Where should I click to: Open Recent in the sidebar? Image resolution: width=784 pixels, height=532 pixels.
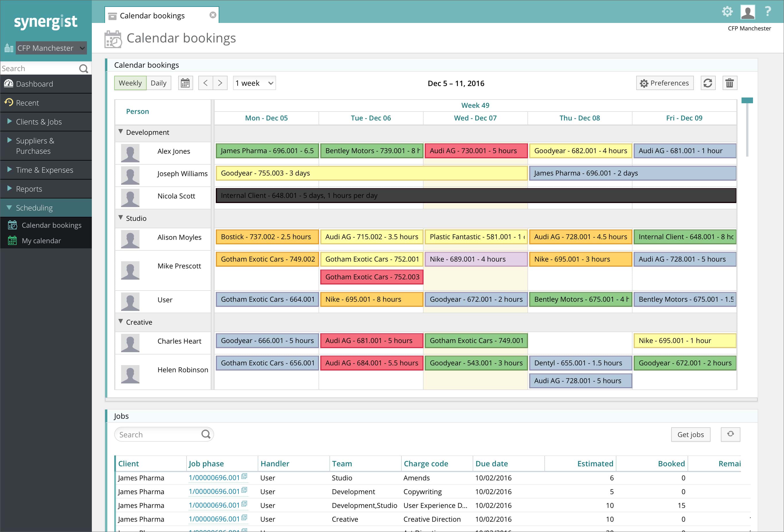46,103
